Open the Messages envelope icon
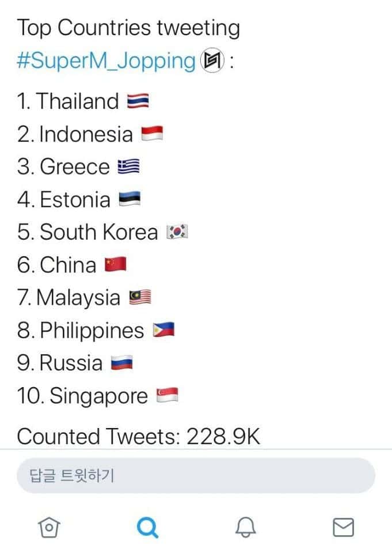392x553 pixels. point(344,527)
